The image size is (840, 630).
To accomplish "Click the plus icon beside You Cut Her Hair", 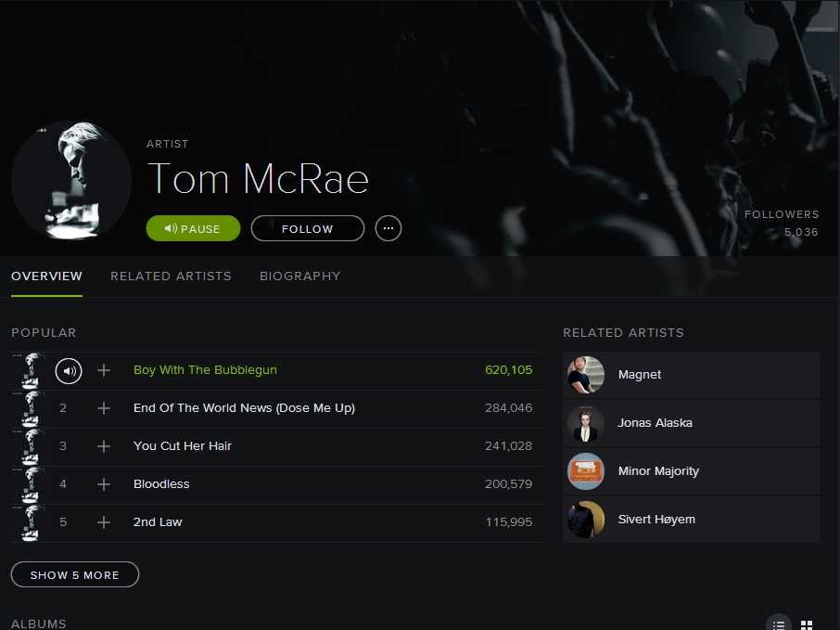I will [x=103, y=446].
